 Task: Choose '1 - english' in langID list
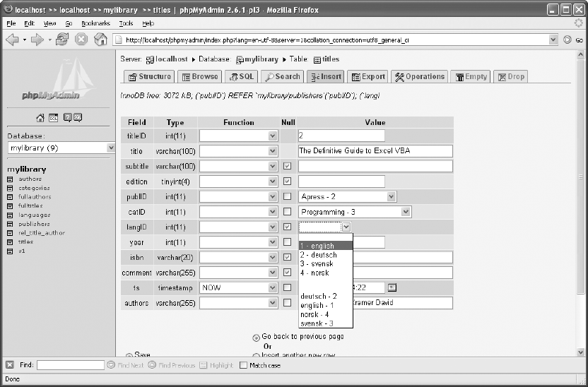tap(326, 246)
